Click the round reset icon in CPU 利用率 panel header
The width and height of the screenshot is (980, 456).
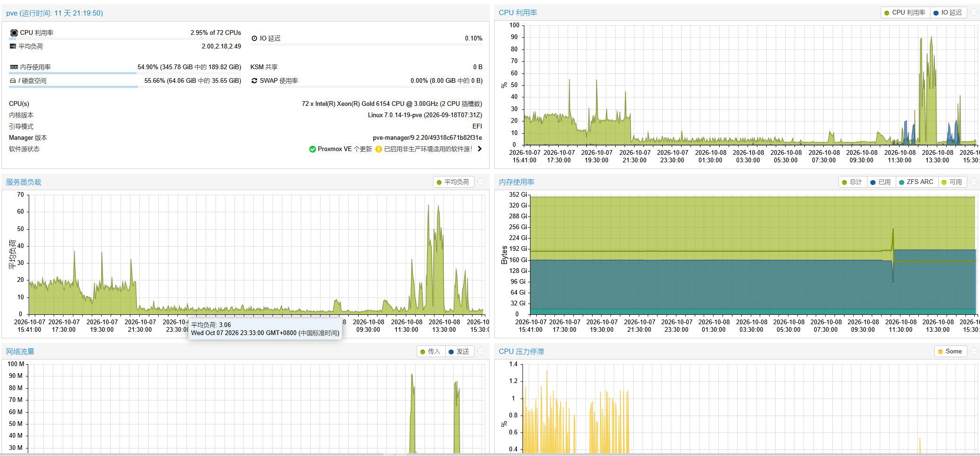click(974, 13)
